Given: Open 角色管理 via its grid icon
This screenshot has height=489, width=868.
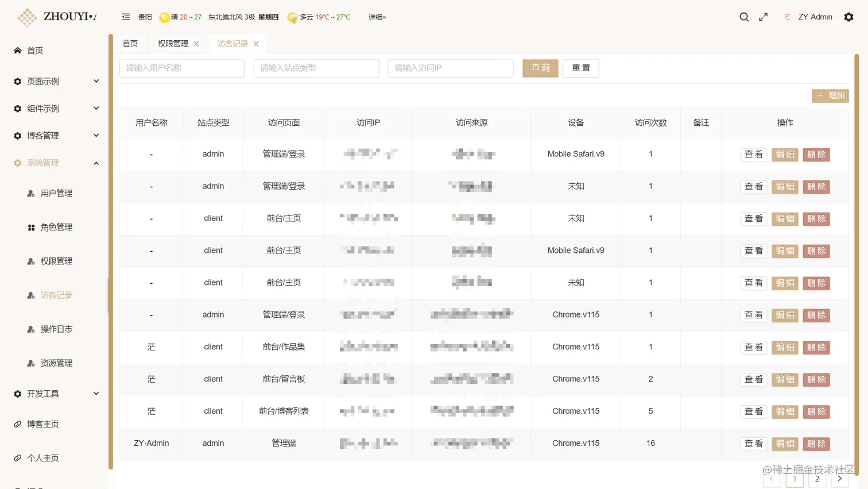Looking at the screenshot, I should click(x=31, y=226).
